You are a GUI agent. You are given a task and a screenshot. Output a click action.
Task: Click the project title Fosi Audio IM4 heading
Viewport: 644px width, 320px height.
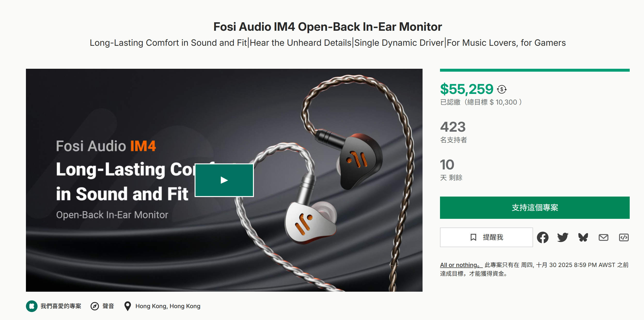click(x=328, y=27)
